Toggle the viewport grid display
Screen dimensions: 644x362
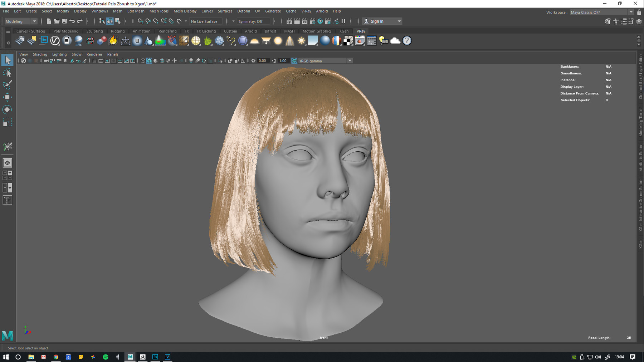[94, 61]
